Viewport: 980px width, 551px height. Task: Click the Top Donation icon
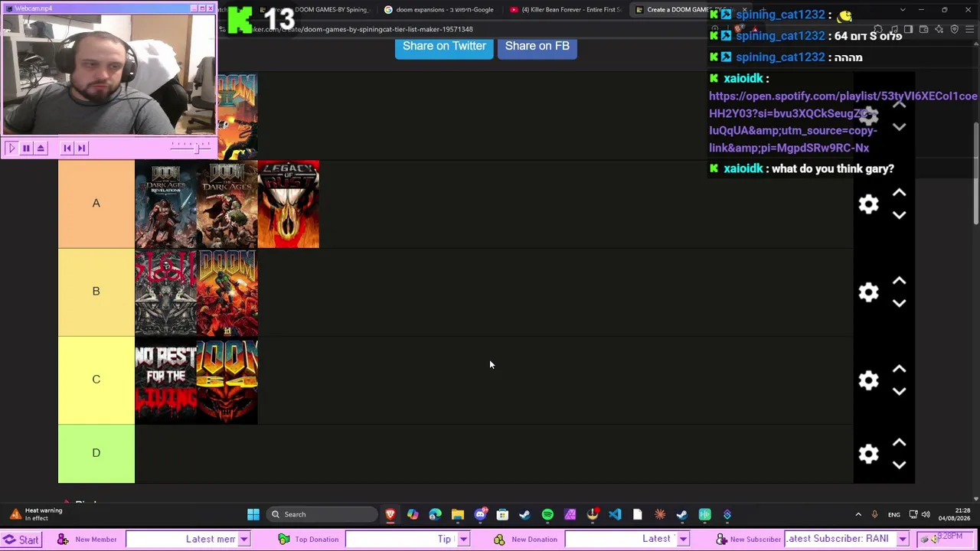coord(283,540)
